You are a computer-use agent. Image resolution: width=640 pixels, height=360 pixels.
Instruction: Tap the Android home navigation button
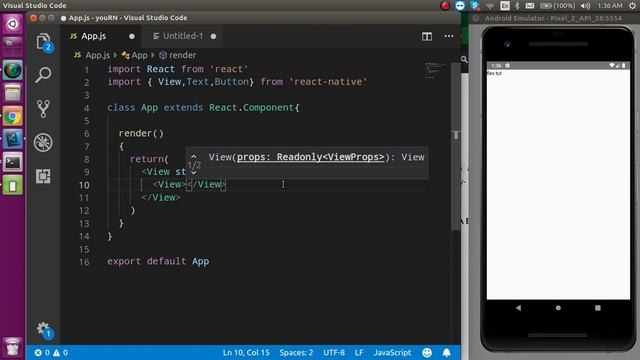point(558,308)
